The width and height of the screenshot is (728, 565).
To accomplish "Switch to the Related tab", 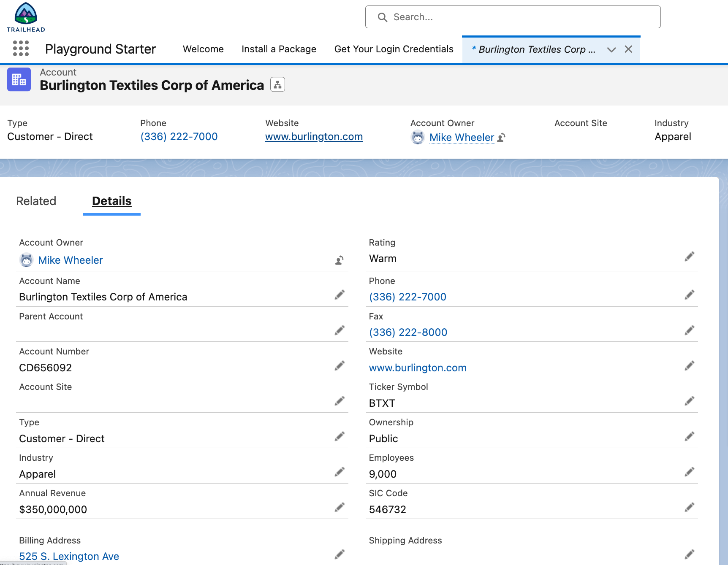I will point(36,201).
